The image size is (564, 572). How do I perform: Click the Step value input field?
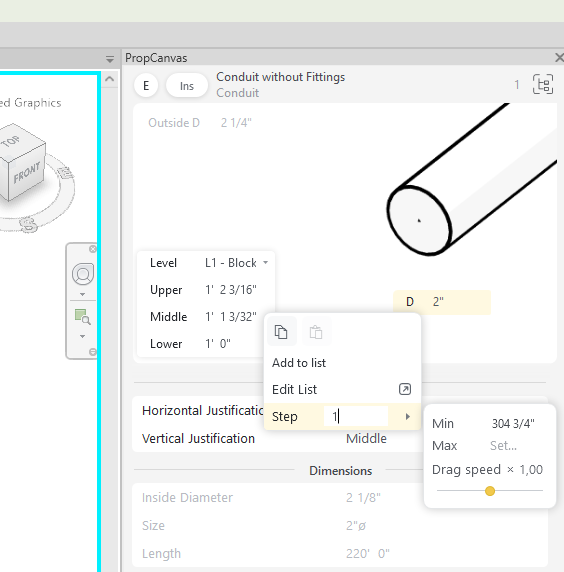click(356, 416)
